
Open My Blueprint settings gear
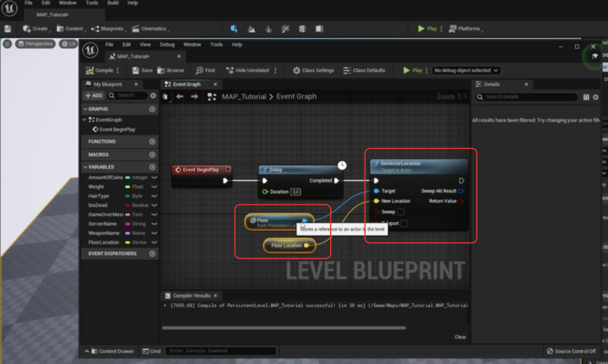click(153, 95)
